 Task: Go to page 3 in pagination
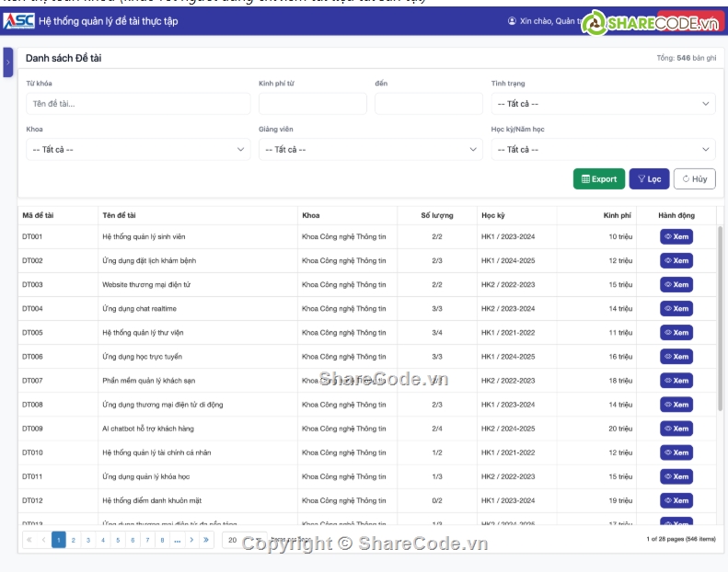[x=88, y=541]
